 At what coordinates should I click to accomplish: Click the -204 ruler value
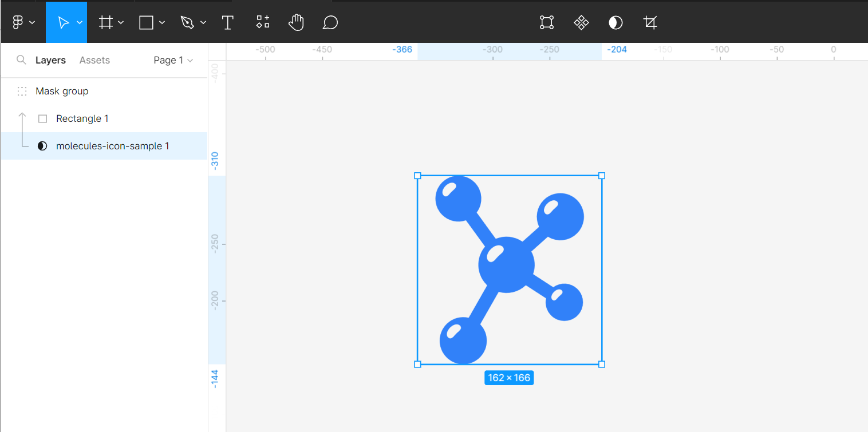point(617,50)
